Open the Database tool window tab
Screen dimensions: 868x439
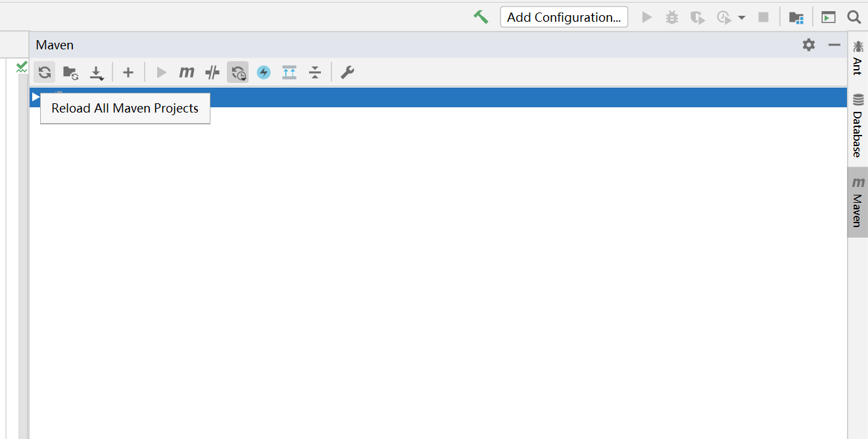(x=857, y=126)
